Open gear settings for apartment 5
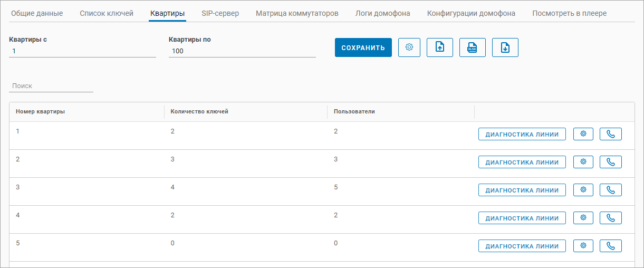The width and height of the screenshot is (644, 268). (583, 246)
